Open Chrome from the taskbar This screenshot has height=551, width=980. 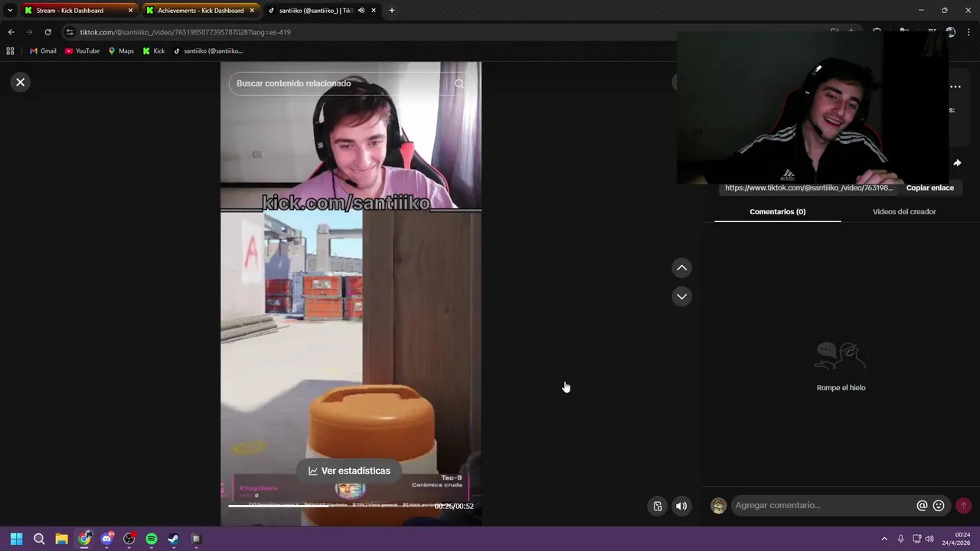point(84,539)
